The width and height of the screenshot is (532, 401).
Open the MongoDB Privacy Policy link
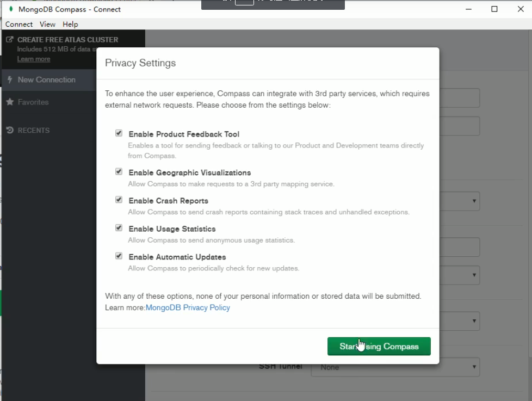[x=188, y=308]
